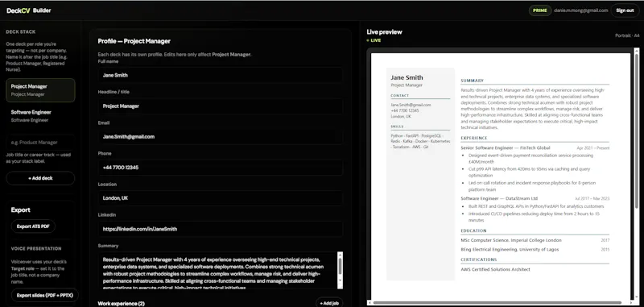The image size is (644, 307).
Task: Click Jul 2017 – Mar 2023 date in preview
Action: tap(592, 198)
